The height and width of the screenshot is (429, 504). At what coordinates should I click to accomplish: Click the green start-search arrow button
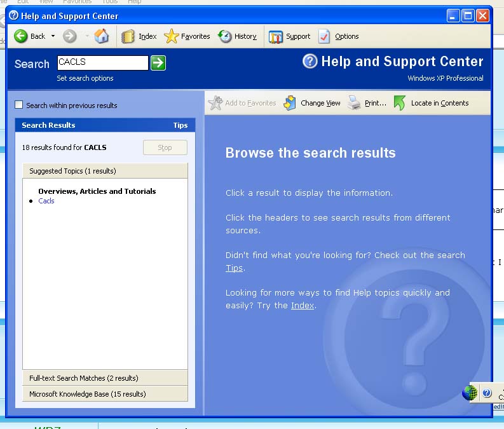158,63
